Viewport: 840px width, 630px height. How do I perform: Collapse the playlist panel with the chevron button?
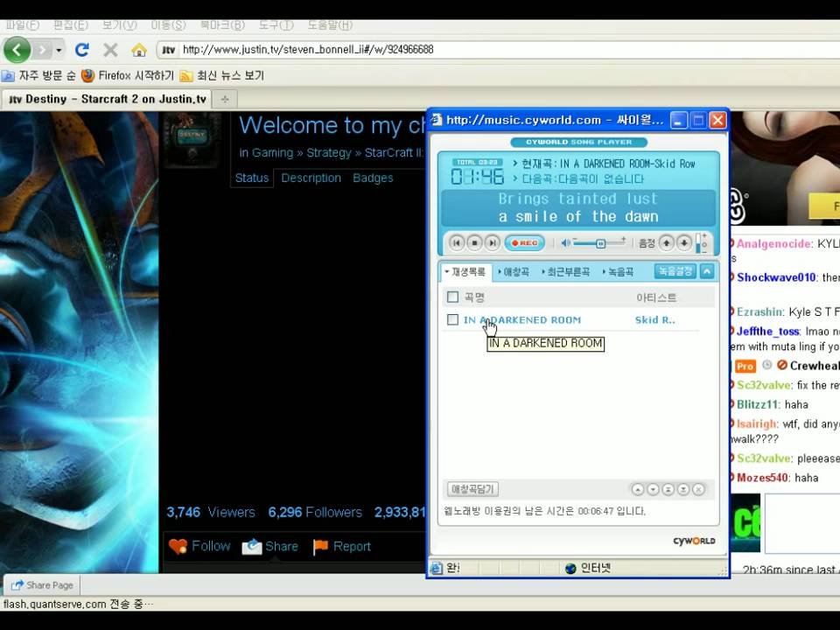pos(707,271)
